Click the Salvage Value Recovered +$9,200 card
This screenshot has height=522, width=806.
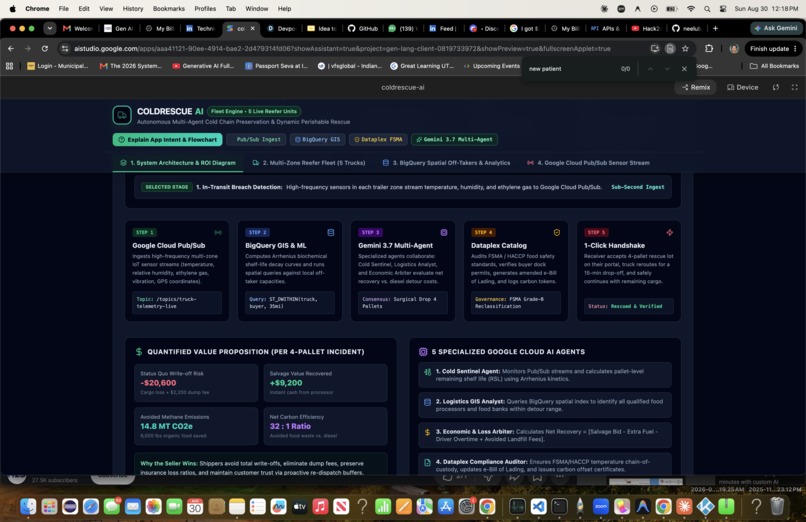click(x=325, y=383)
